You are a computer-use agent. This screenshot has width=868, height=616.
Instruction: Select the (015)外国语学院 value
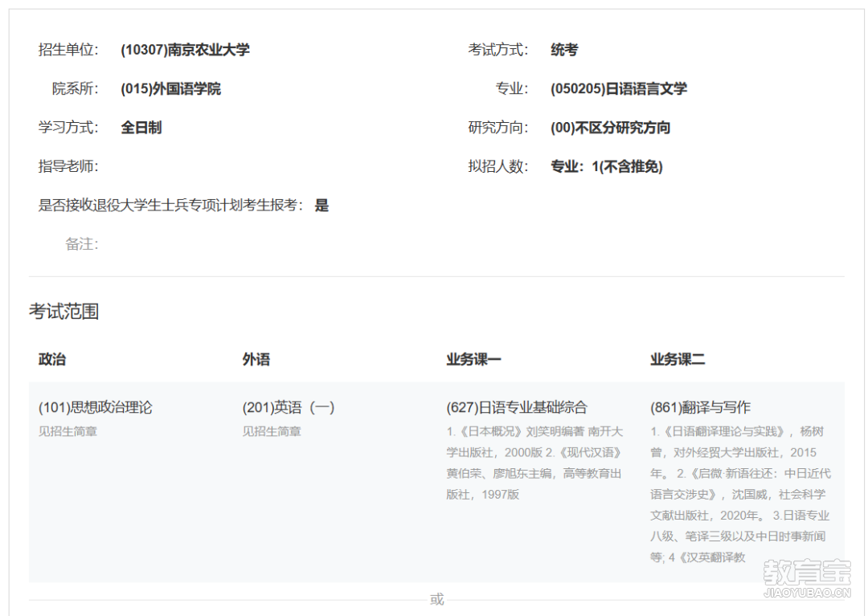coord(170,88)
